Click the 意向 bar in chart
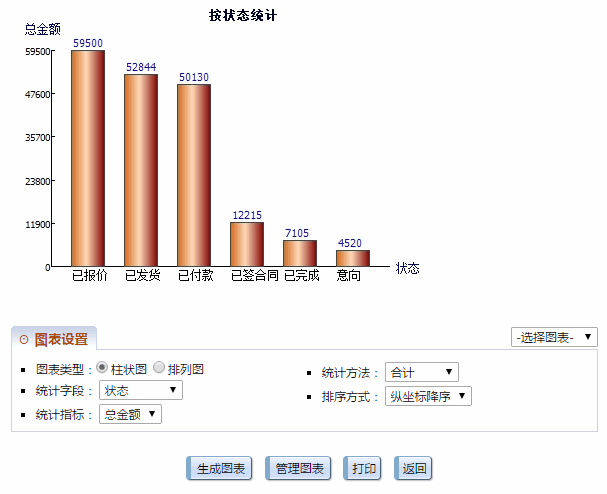607x494 pixels. tap(353, 258)
